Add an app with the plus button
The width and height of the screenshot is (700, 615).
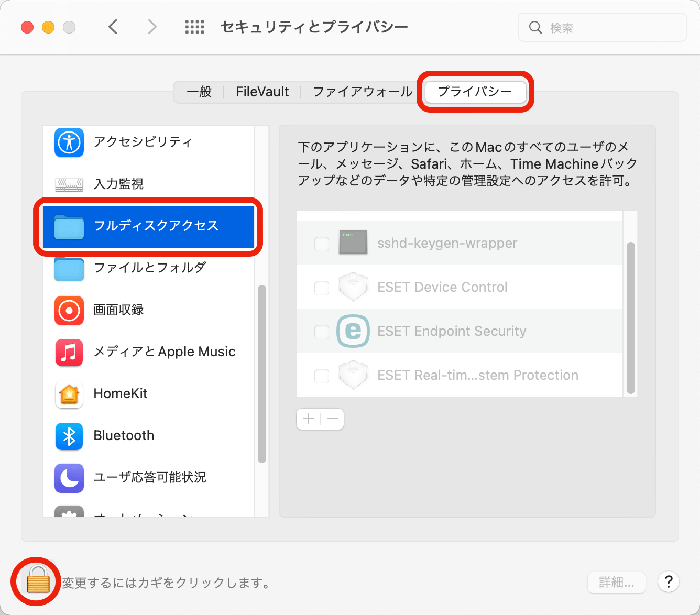308,419
